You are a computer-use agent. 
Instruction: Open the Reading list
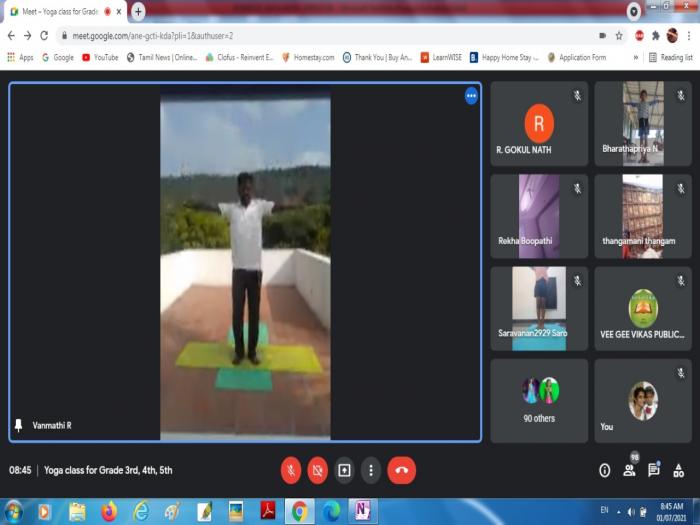coord(671,57)
